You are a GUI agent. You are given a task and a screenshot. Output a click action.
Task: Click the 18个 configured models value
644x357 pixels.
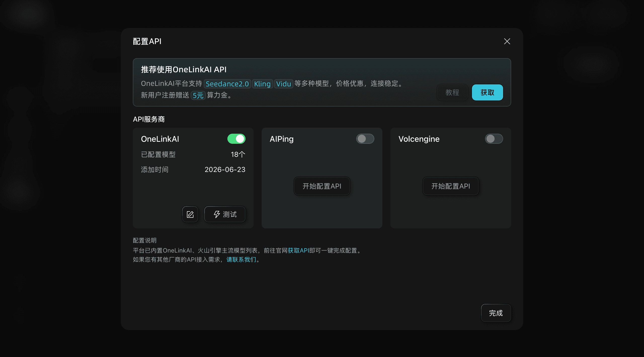click(x=238, y=154)
